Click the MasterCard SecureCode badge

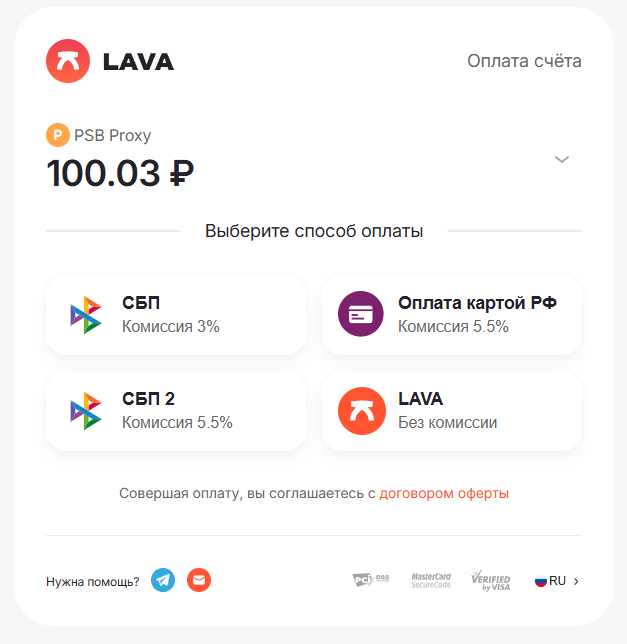431,580
